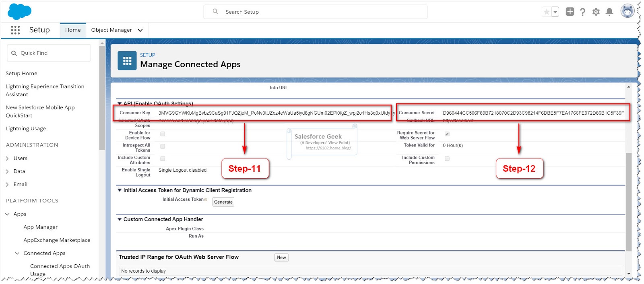Open Lightning Usage in the sidebar
644x284 pixels.
pyautogui.click(x=26, y=129)
